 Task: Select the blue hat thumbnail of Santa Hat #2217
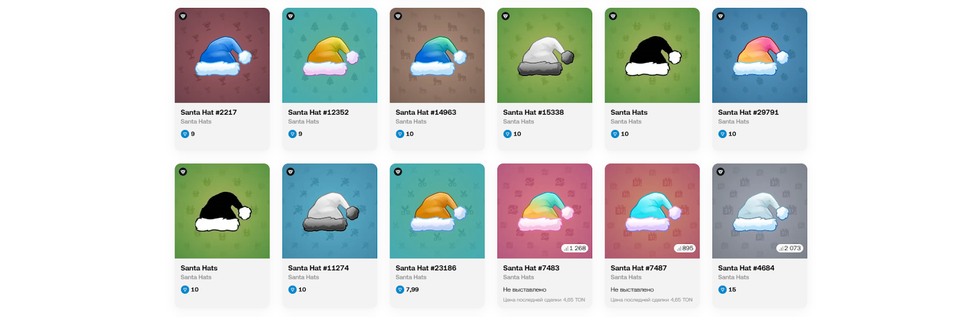click(222, 56)
